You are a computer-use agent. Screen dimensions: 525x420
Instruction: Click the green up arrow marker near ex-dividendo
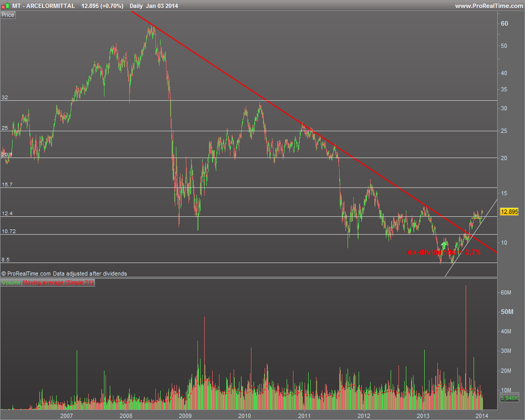pos(444,246)
